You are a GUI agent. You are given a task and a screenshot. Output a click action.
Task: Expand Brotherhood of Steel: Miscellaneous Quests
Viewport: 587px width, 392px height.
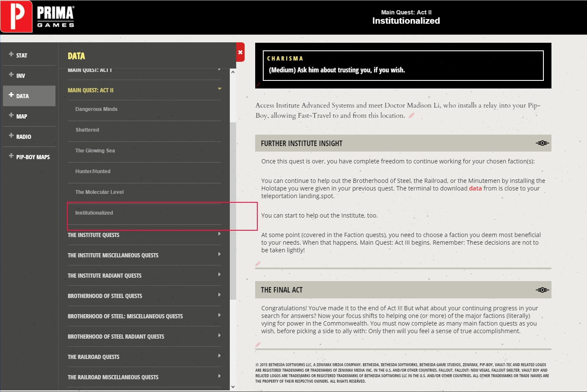point(144,316)
